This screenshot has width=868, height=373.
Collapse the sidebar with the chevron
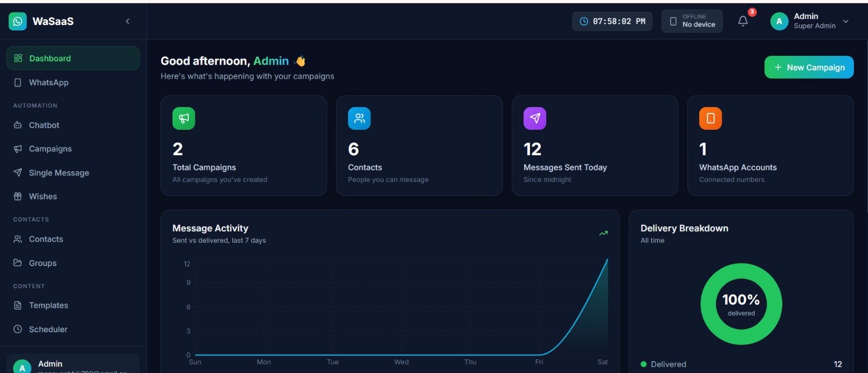click(x=127, y=21)
